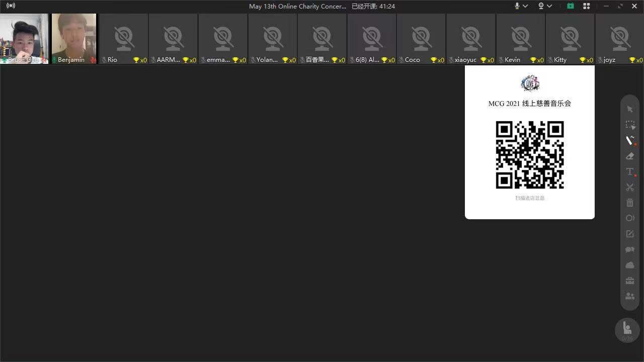The image size is (644, 362).
Task: Select Benjamin's video thumbnail
Action: pyautogui.click(x=74, y=39)
